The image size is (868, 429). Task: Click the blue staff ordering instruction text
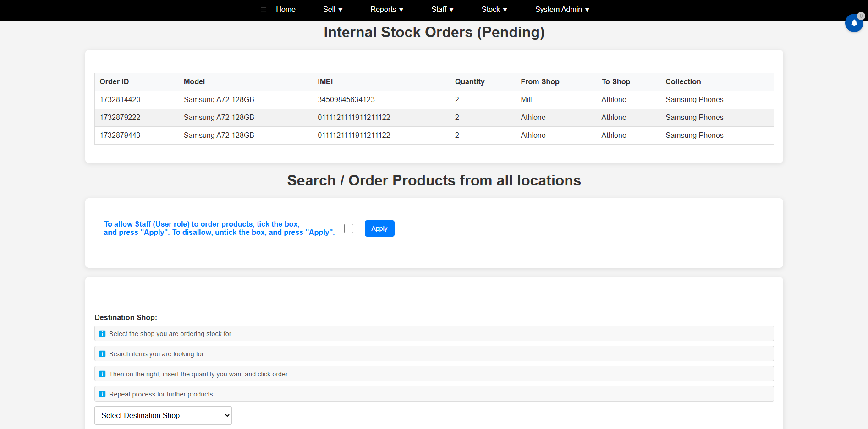click(x=219, y=228)
